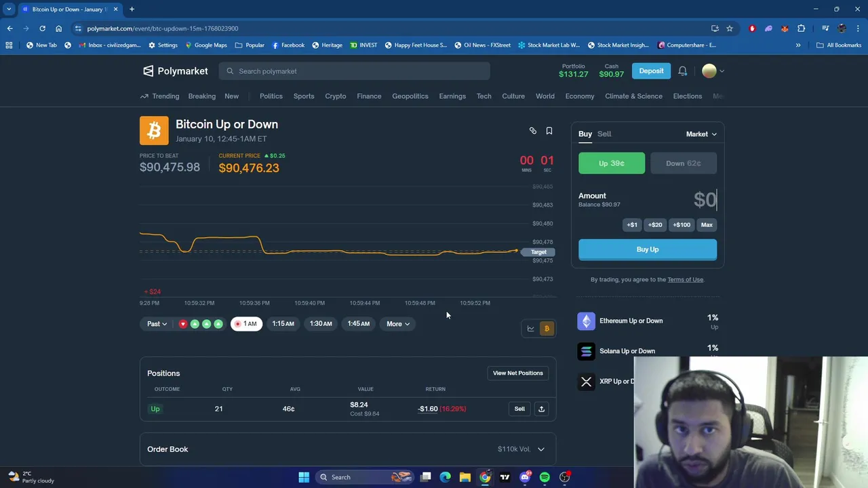Image resolution: width=868 pixels, height=488 pixels.
Task: Select the 1:45 AM time slot
Action: click(x=359, y=324)
